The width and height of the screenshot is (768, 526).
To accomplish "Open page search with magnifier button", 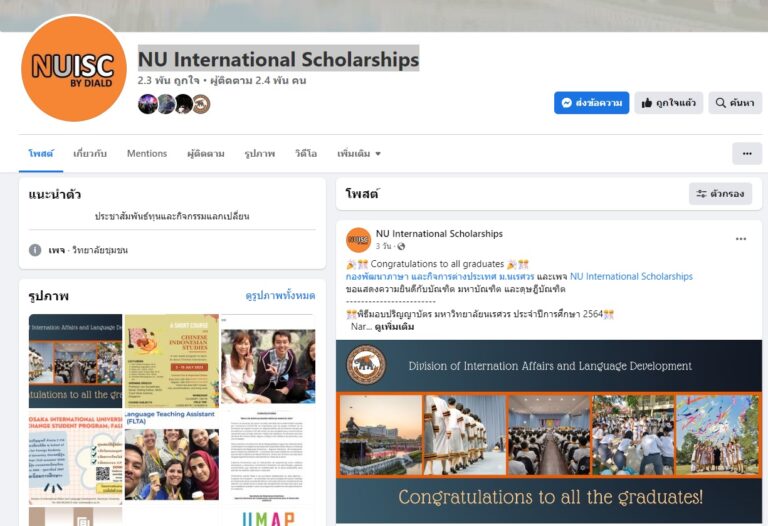I will [735, 103].
